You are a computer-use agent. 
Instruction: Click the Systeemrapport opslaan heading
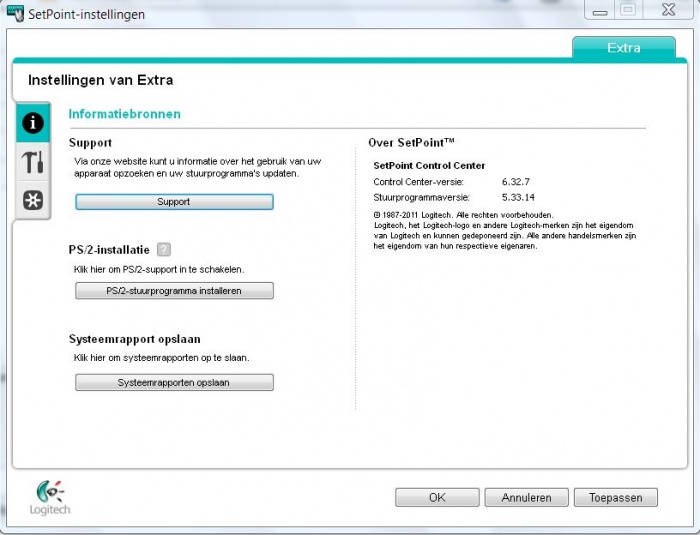[x=134, y=339]
